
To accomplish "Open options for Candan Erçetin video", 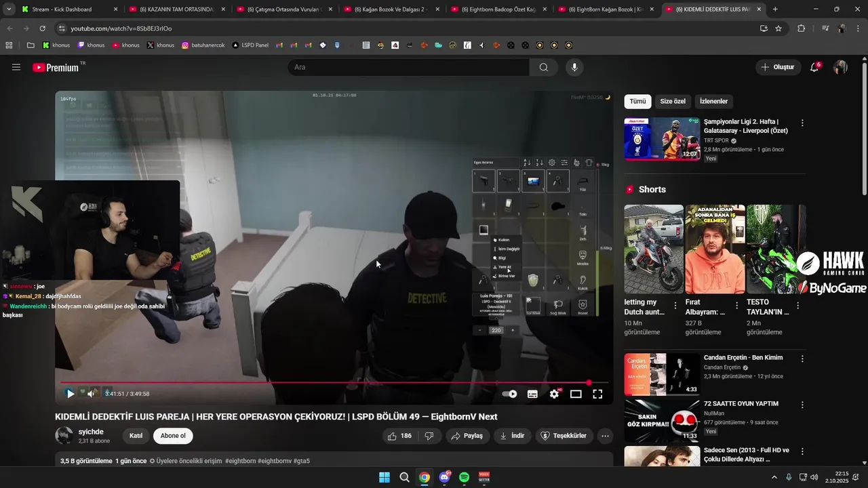I will click(x=802, y=359).
